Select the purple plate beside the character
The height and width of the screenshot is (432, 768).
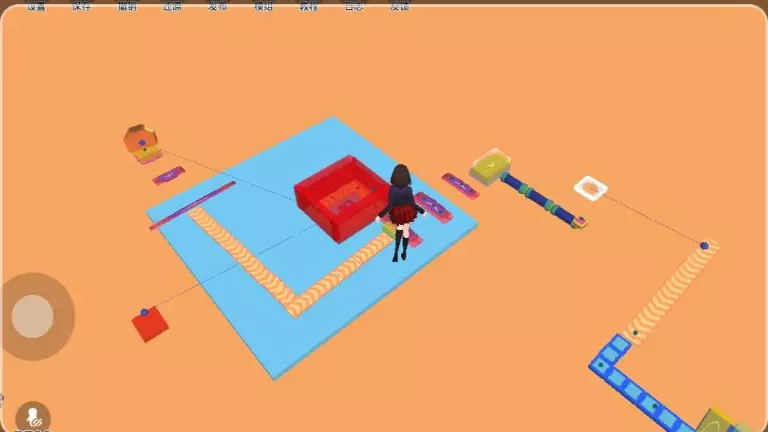pyautogui.click(x=434, y=207)
